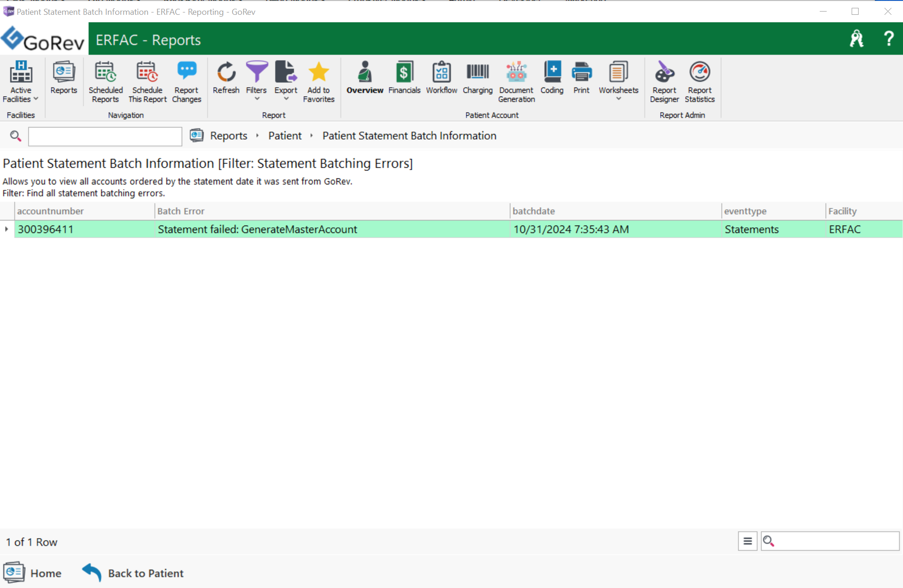Click the magnifier beside report search
The width and height of the screenshot is (903, 588).
[x=16, y=136]
